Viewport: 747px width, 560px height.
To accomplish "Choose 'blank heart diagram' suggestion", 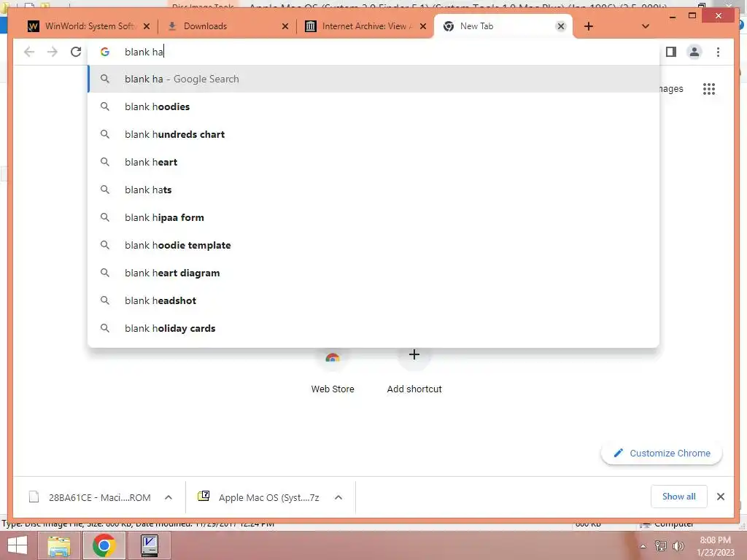I will point(374,273).
